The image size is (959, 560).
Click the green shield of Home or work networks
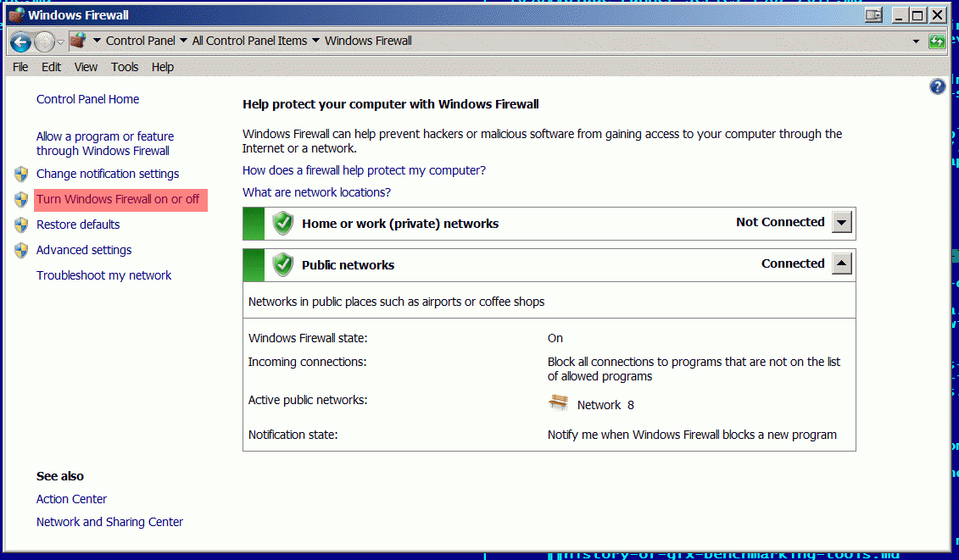(x=282, y=223)
